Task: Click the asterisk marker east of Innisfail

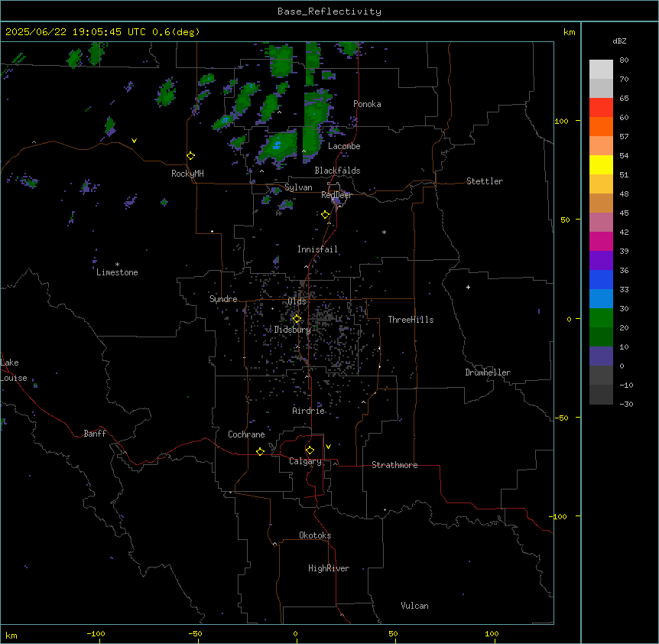Action: point(384,232)
